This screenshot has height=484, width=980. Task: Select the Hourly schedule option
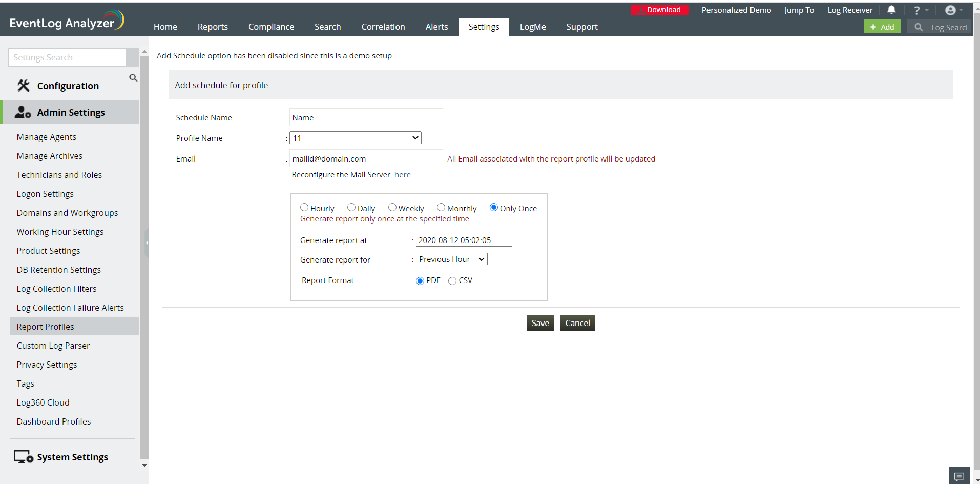click(x=304, y=208)
